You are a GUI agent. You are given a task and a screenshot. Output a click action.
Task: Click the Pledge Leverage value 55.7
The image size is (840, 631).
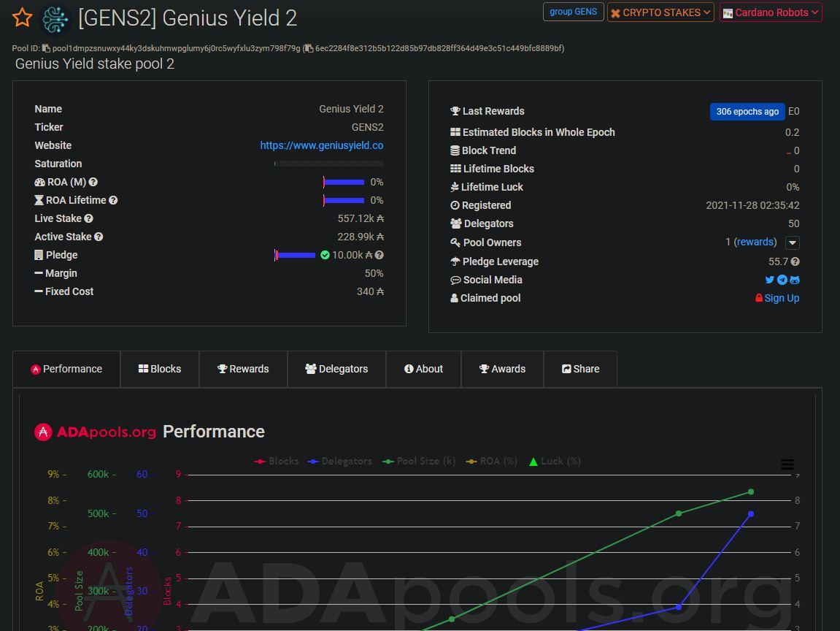pos(778,261)
